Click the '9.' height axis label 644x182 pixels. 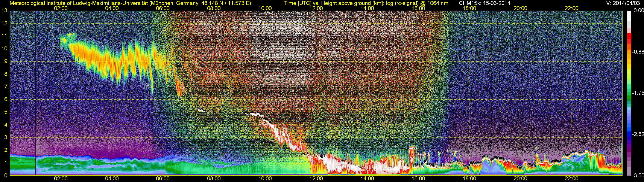(6, 61)
